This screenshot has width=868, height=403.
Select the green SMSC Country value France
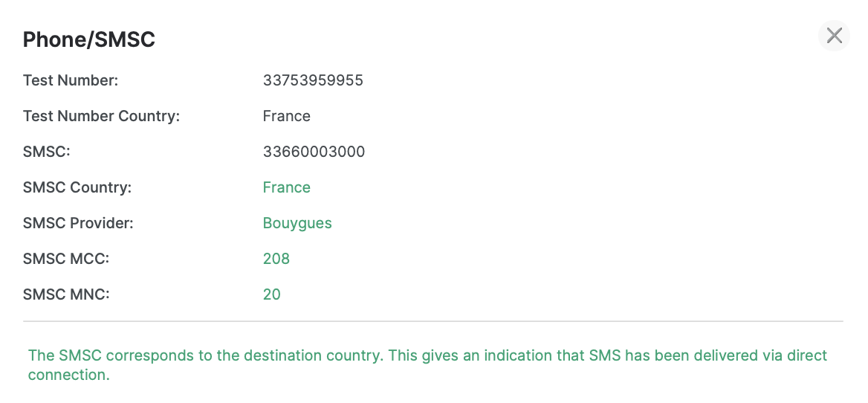point(286,187)
